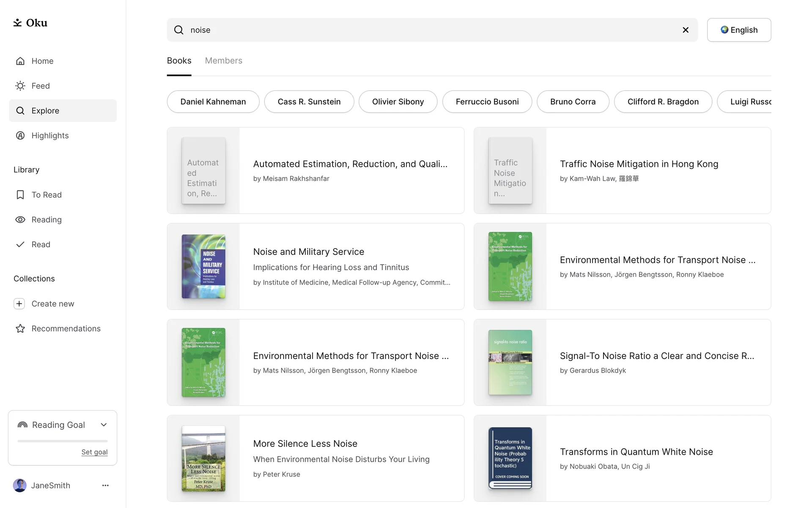
Task: Switch to the Members tab
Action: tap(223, 61)
